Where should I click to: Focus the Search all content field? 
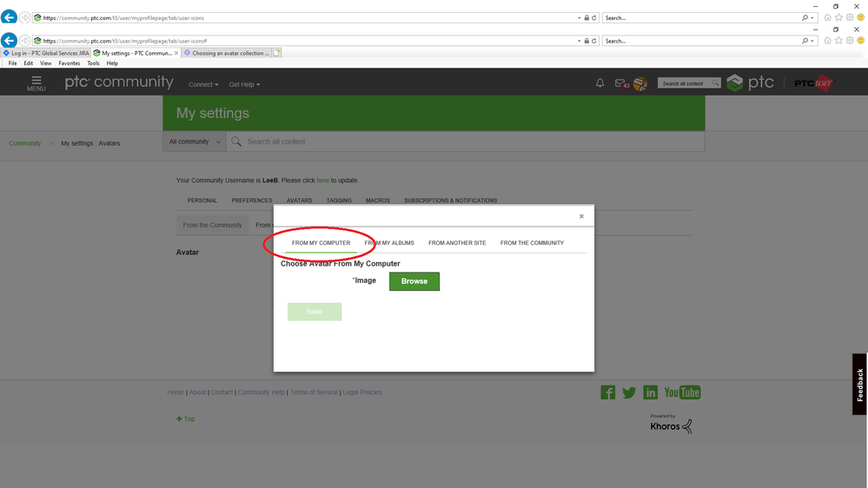click(469, 142)
